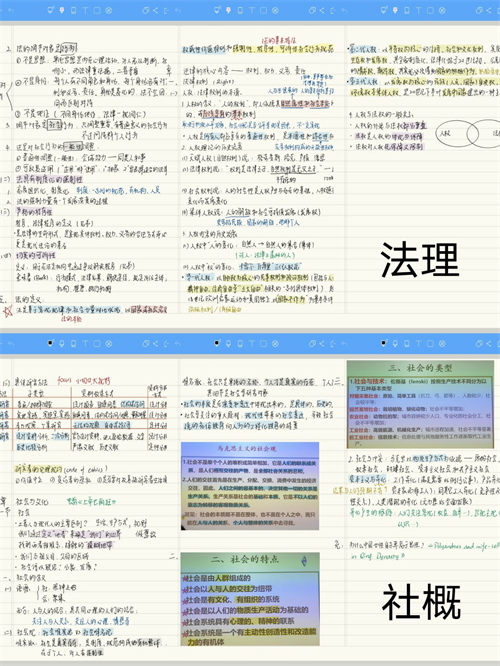Image resolution: width=500 pixels, height=666 pixels.
Task: Click the red star annotation in top-left note
Action: click(8, 311)
